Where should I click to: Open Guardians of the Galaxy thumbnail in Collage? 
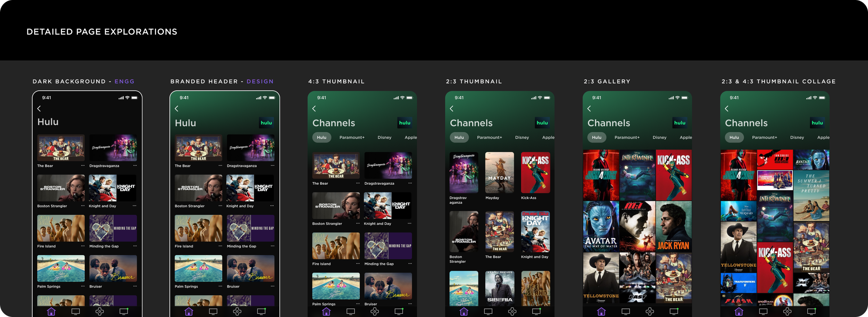[x=775, y=180]
